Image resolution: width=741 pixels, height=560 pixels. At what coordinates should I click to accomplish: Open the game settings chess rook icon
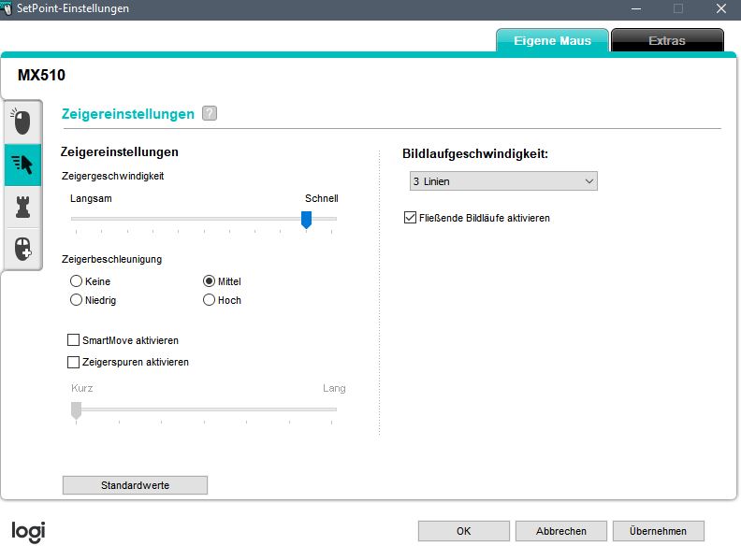pos(22,207)
